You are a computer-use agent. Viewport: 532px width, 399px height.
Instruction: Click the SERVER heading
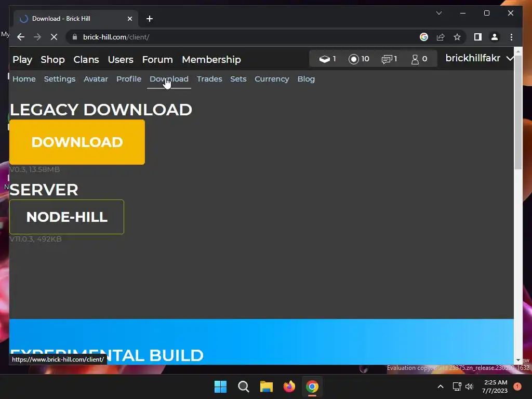[44, 190]
